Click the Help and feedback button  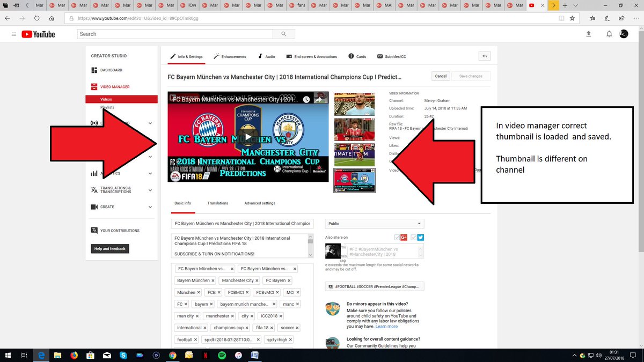tap(110, 249)
